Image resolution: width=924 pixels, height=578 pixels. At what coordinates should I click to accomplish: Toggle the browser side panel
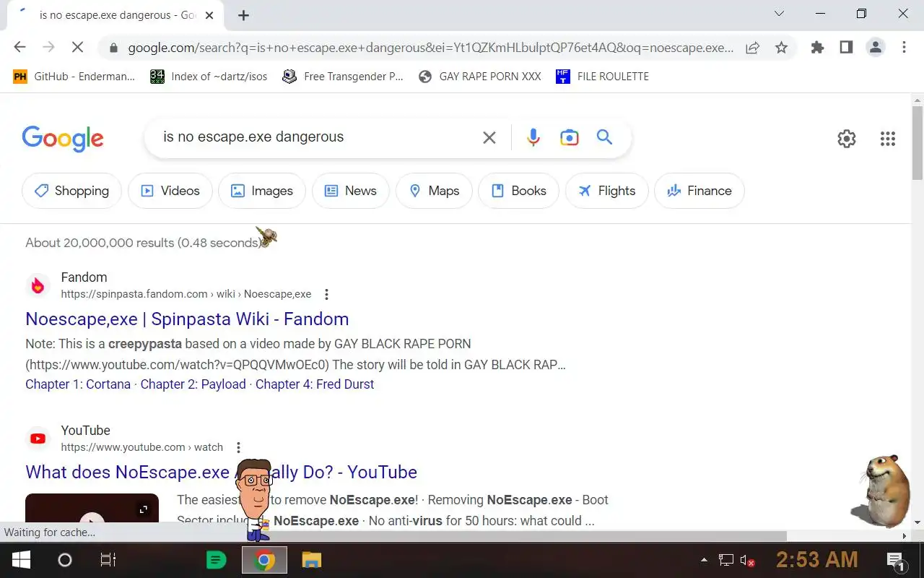846,48
